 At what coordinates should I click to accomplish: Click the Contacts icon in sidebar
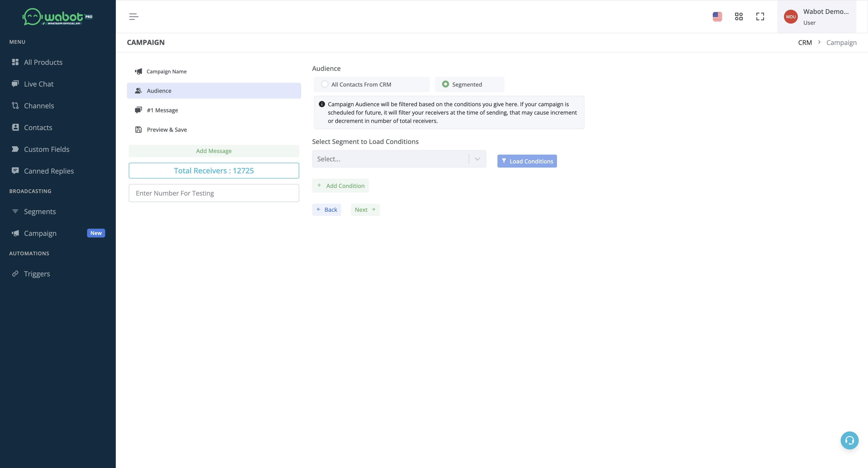(x=15, y=127)
